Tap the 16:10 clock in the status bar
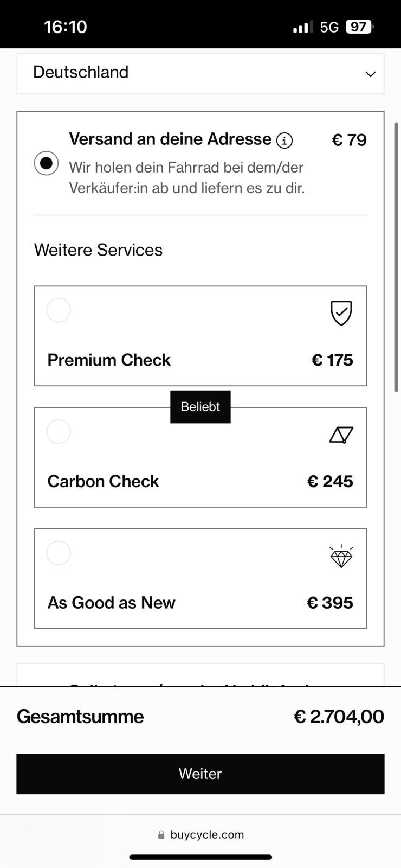Image resolution: width=401 pixels, height=868 pixels. coord(66,27)
